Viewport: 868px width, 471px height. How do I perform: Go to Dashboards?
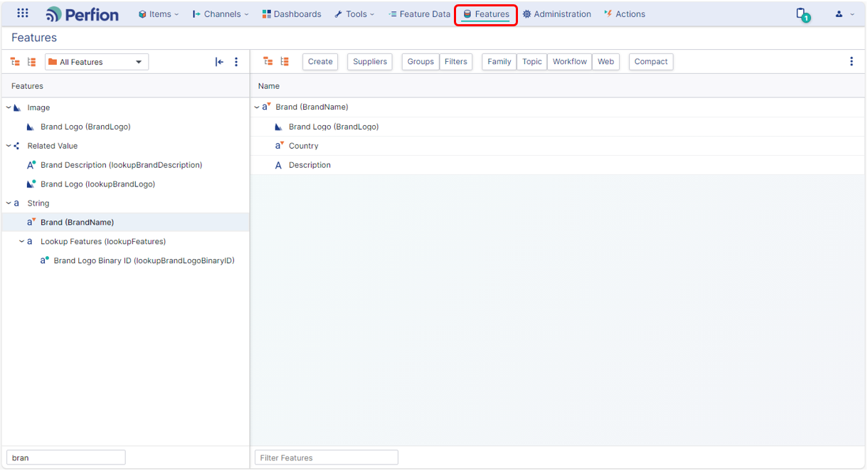tap(292, 14)
